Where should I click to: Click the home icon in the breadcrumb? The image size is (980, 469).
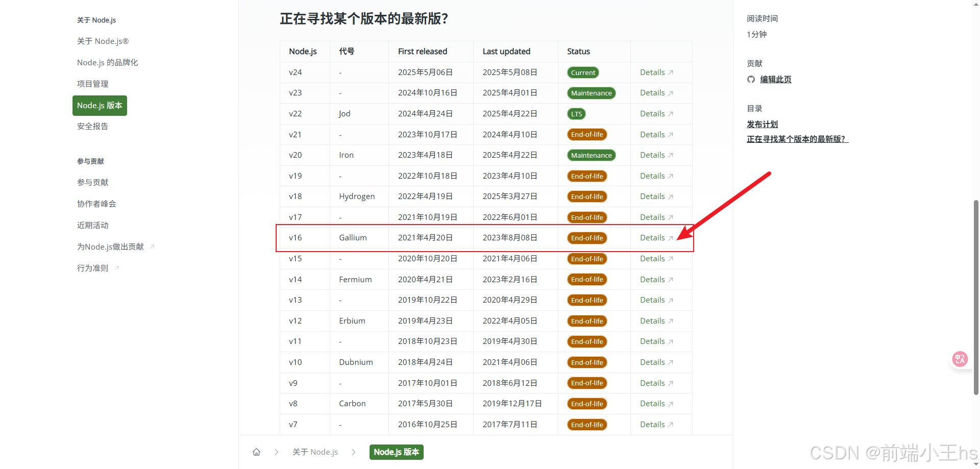pyautogui.click(x=256, y=452)
